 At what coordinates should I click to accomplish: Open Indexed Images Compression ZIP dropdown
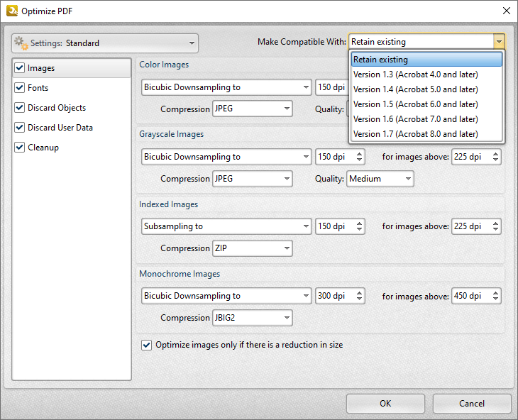coord(253,248)
